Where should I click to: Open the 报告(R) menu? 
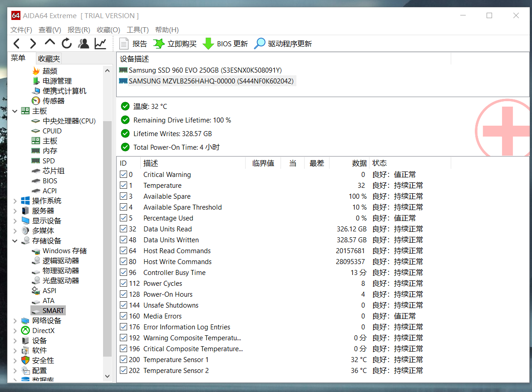click(x=79, y=30)
